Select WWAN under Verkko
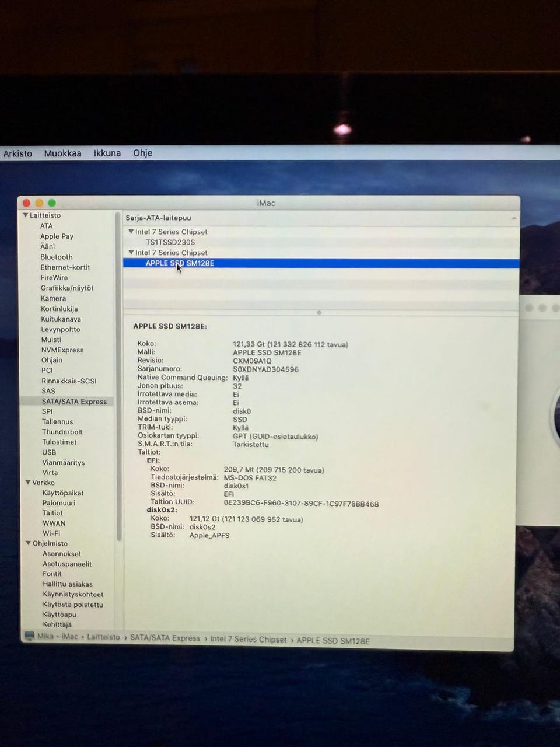560x747 pixels. pos(54,523)
